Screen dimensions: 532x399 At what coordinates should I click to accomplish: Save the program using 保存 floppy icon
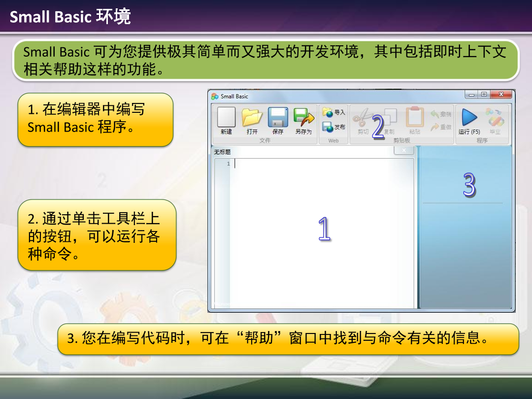[278, 118]
